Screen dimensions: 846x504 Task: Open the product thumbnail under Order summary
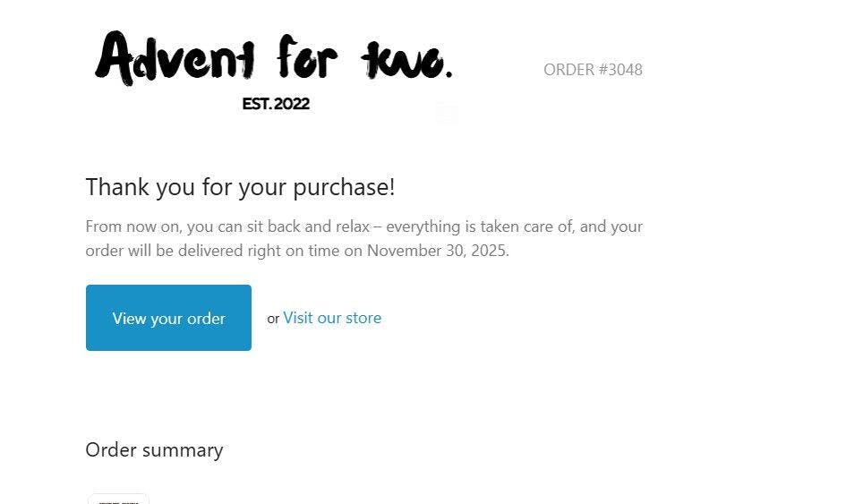coord(118,499)
